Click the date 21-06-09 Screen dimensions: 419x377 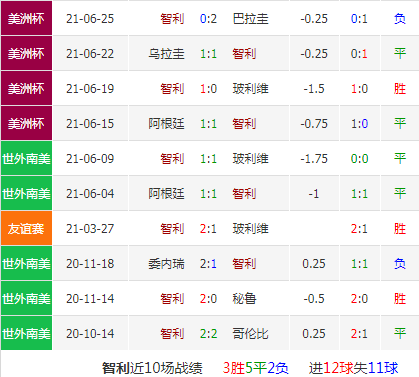[90, 159]
